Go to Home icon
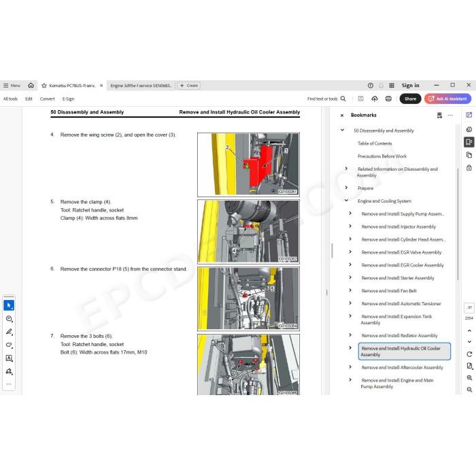 click(31, 86)
